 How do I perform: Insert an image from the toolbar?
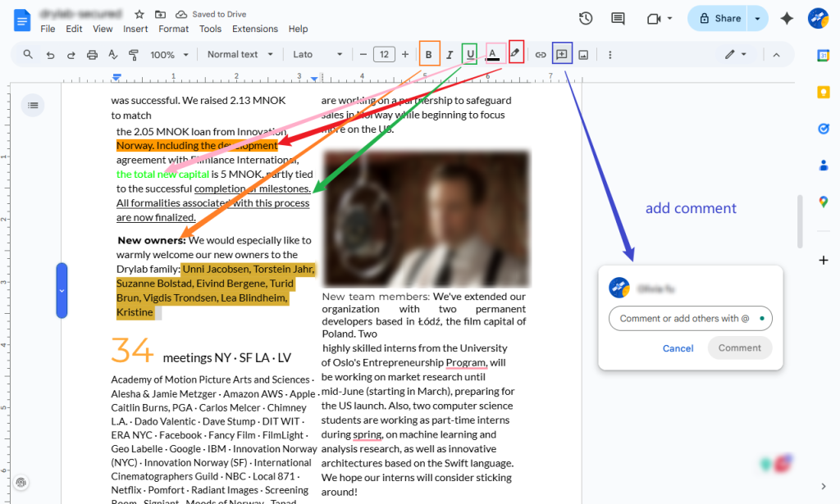click(583, 54)
